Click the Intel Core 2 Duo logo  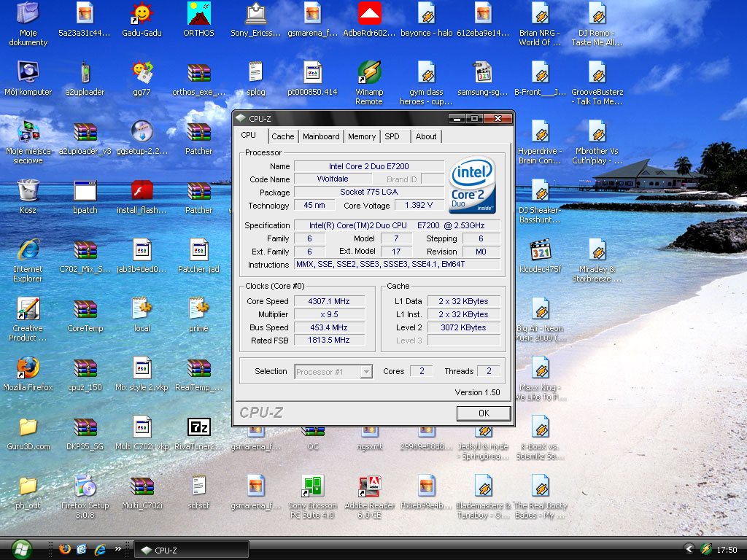click(x=473, y=184)
